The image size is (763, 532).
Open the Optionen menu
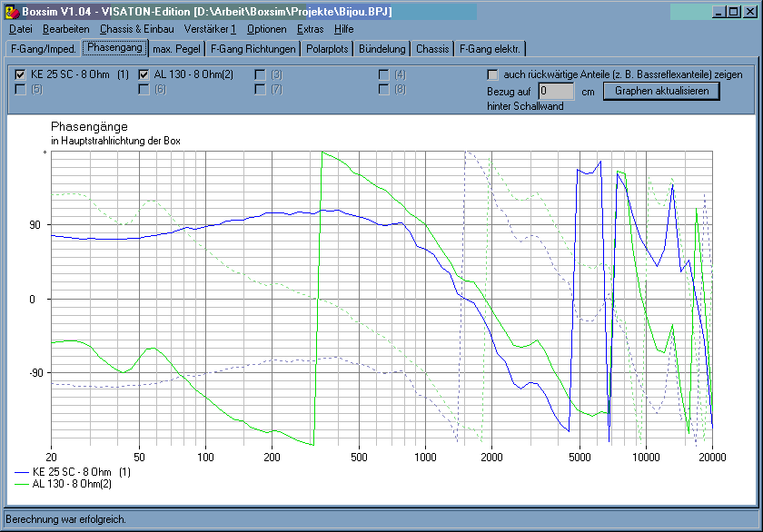coord(266,29)
